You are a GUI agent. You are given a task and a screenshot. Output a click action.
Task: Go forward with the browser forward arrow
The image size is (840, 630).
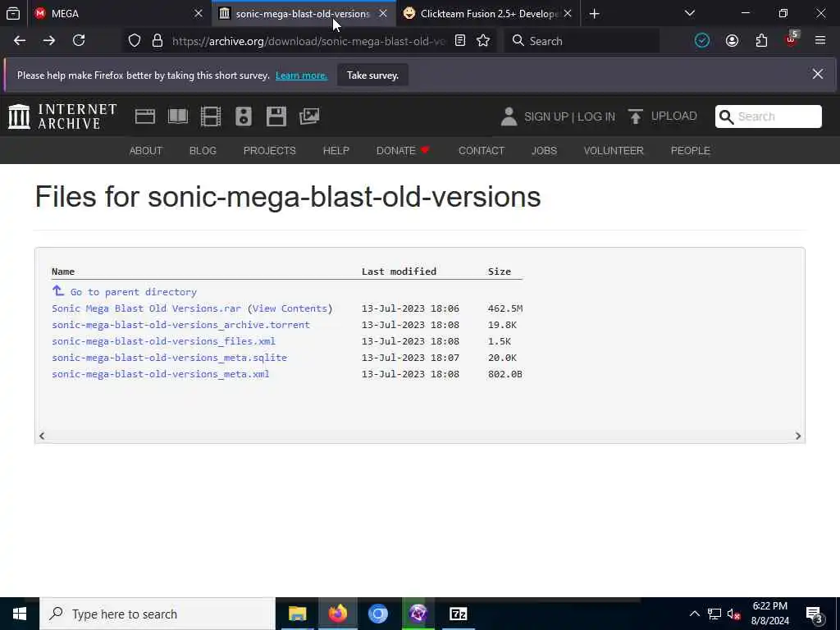point(48,41)
